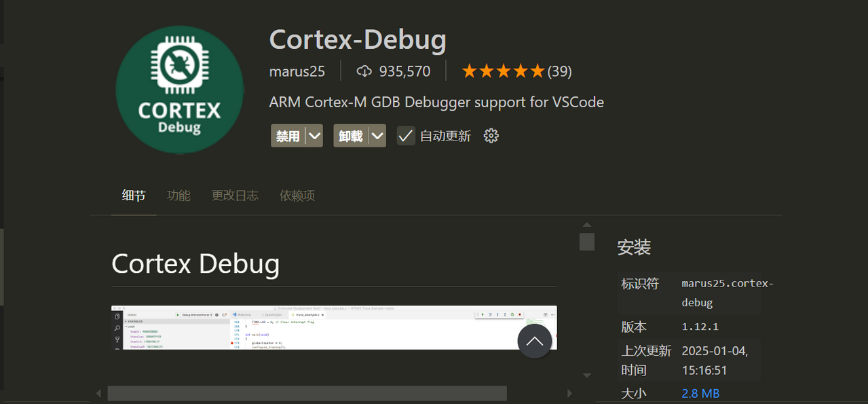Click the 版本 label

(634, 327)
